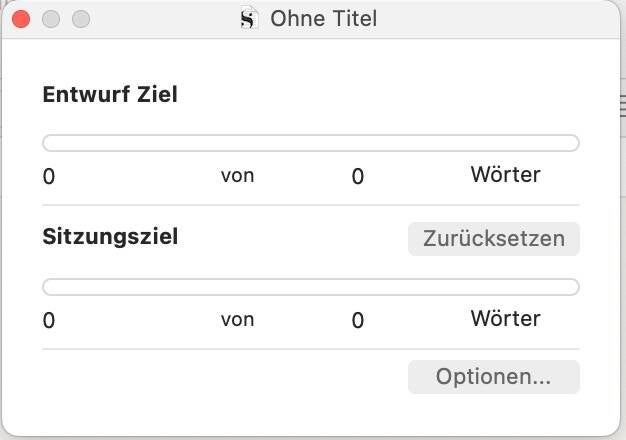Click the Entwurf Ziel progress bar

tap(310, 143)
